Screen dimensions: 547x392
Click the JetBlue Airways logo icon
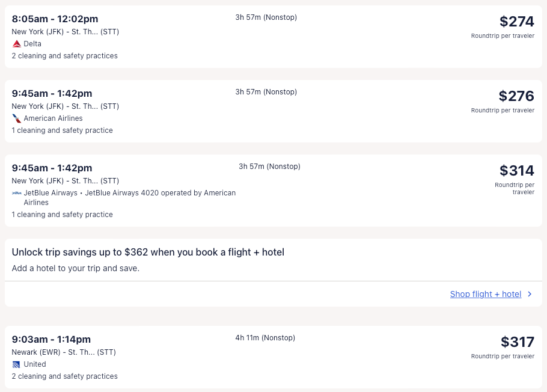(x=17, y=193)
